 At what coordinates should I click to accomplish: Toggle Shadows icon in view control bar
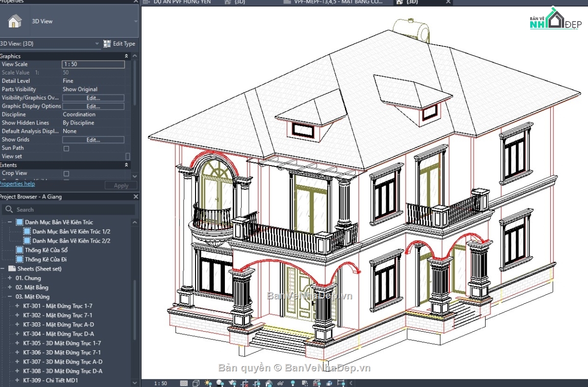(x=220, y=383)
